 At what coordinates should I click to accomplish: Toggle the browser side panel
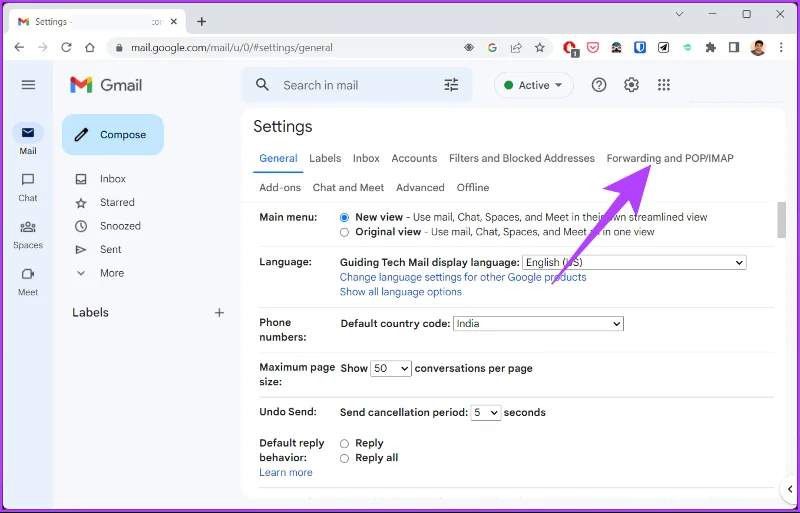734,47
